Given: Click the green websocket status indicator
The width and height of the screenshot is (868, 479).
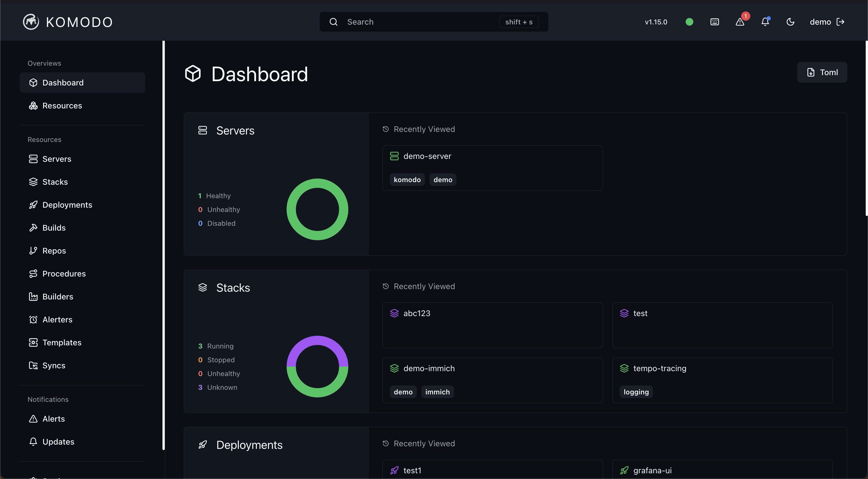Looking at the screenshot, I should pos(689,22).
